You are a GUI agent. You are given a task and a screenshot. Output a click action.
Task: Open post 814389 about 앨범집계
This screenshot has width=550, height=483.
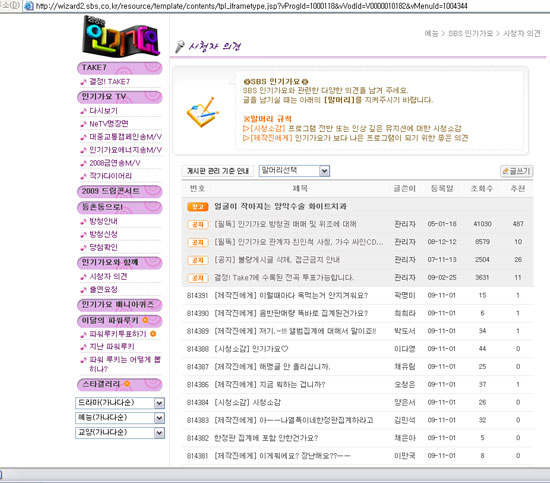click(295, 331)
